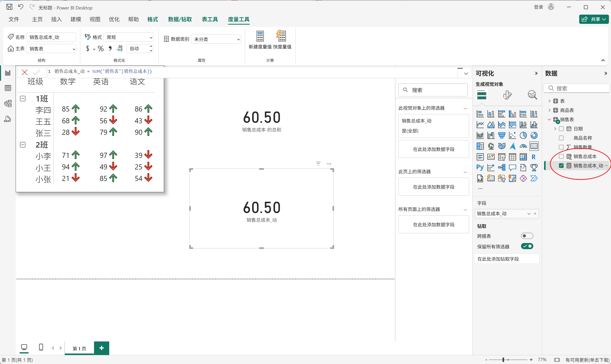
Task: Switch to the 表工具 ribbon tab
Action: click(x=210, y=19)
